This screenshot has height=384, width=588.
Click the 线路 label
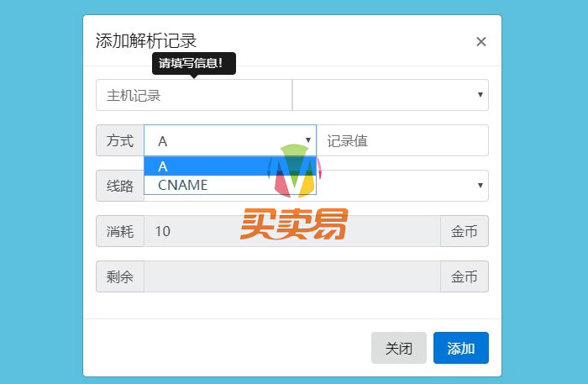click(120, 186)
